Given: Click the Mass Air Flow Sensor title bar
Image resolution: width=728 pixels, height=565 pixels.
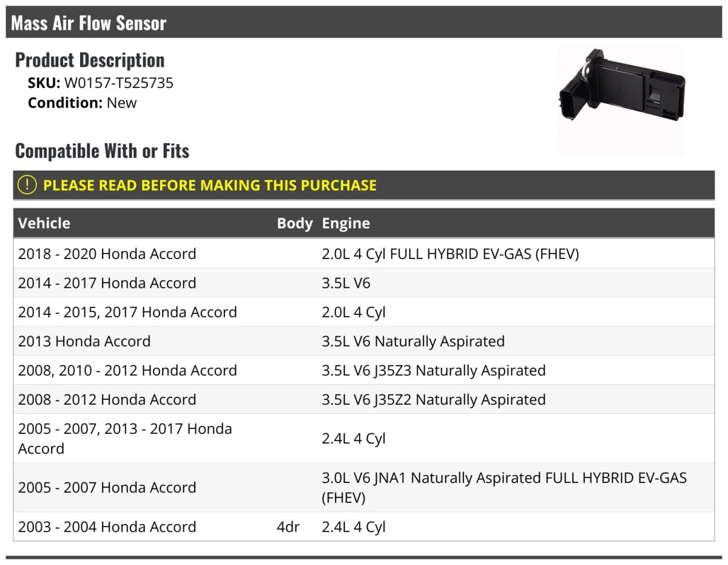Looking at the screenshot, I should 364,22.
